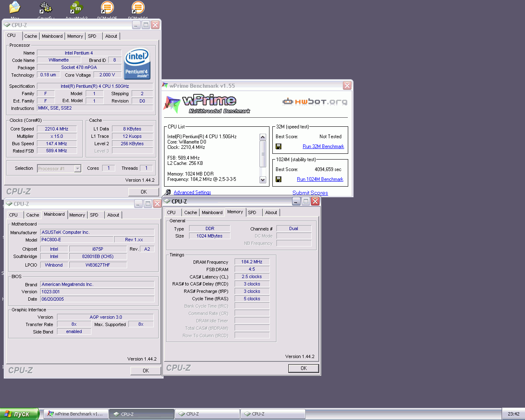Switch to Mainboard tab in the top CPU-Z window
The width and height of the screenshot is (525, 420).
(x=52, y=36)
